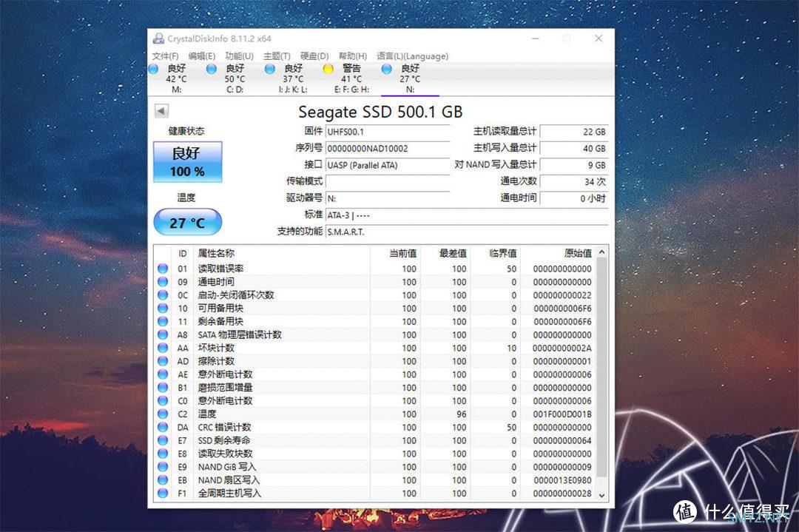The width and height of the screenshot is (799, 532).
Task: Click the status icon of row AA 坏块计数
Action: click(x=163, y=348)
